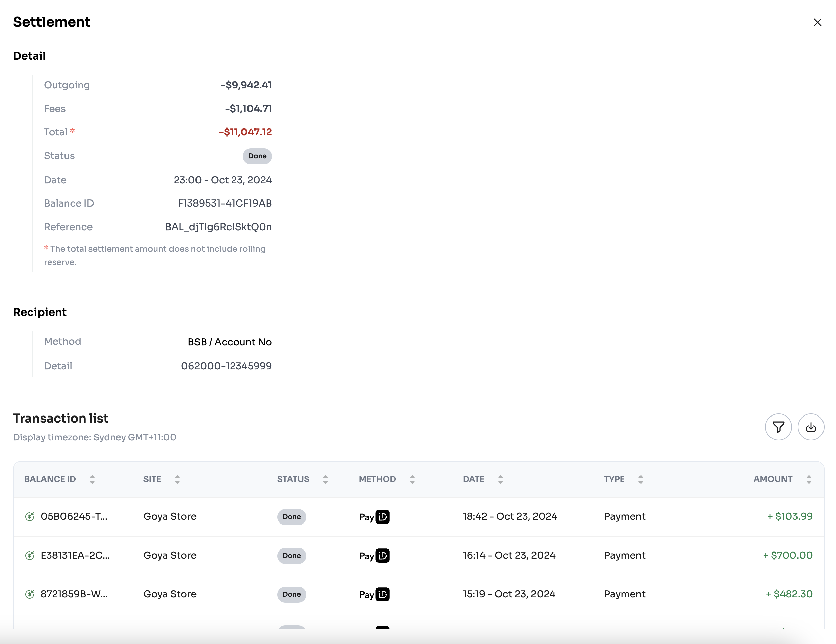Sort transactions by Type column
This screenshot has width=836, height=644.
pyautogui.click(x=641, y=480)
